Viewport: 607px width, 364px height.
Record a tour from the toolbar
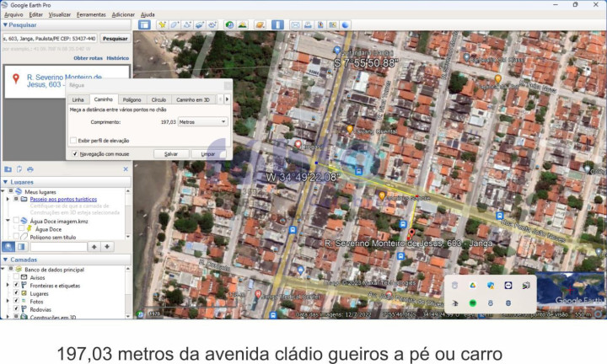tap(212, 24)
